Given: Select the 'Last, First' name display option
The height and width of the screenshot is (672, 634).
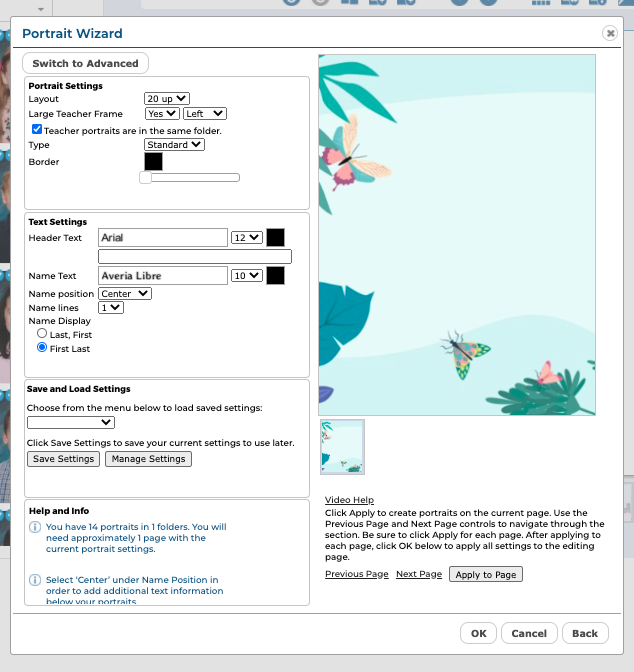Looking at the screenshot, I should (42, 334).
